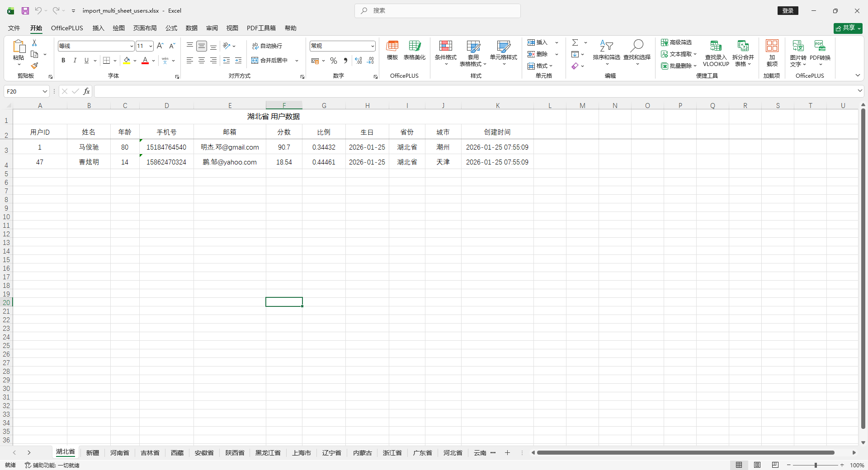
Task: Click the Merge and Center icon
Action: 255,61
